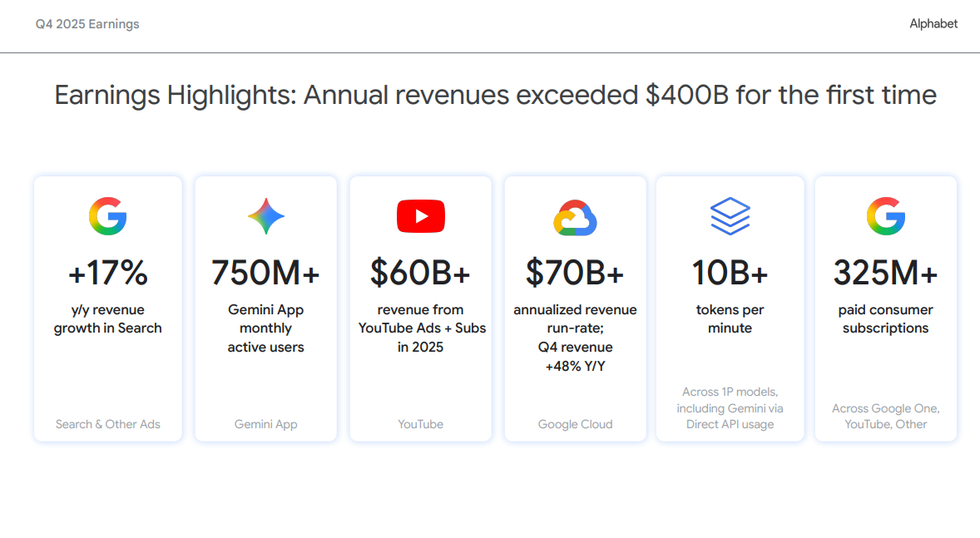Click the Gemini sparkle icon
This screenshot has width=980, height=538.
(x=266, y=216)
